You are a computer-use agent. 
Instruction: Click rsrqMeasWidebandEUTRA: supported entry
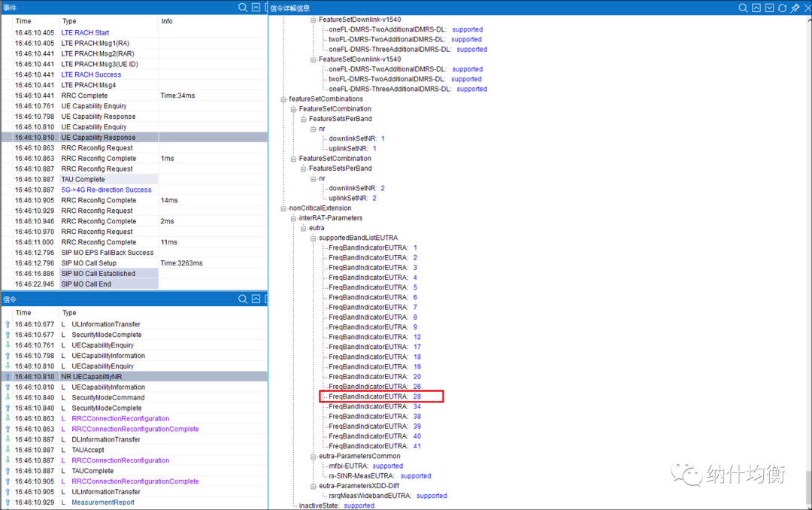pyautogui.click(x=387, y=496)
